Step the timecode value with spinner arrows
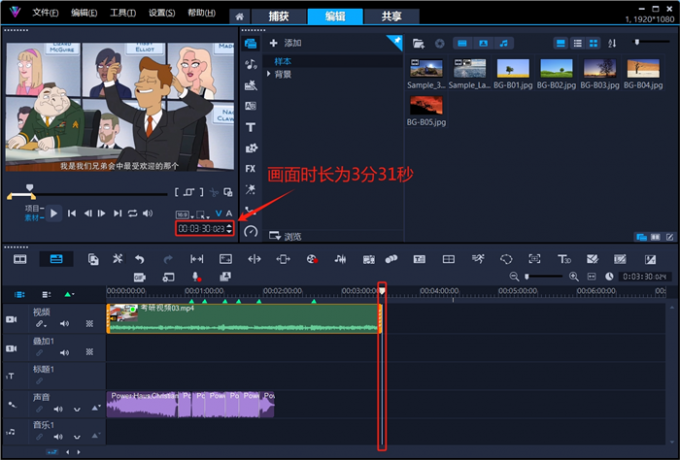680x460 pixels. tap(229, 228)
